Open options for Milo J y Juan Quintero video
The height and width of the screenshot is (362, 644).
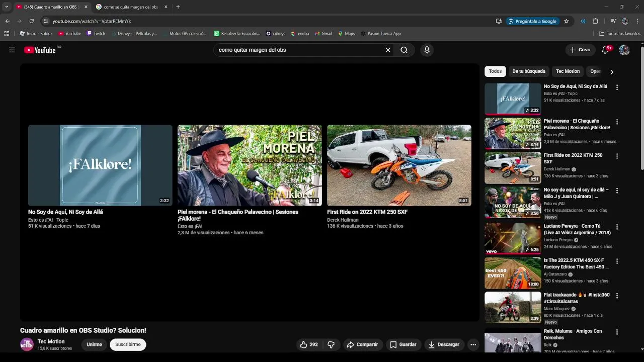click(x=617, y=191)
